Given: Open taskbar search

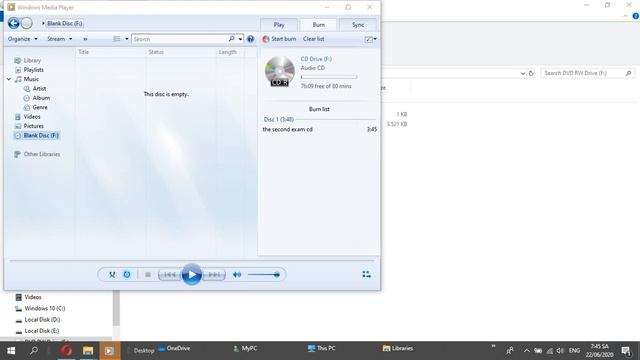Looking at the screenshot, I should click(34, 351).
